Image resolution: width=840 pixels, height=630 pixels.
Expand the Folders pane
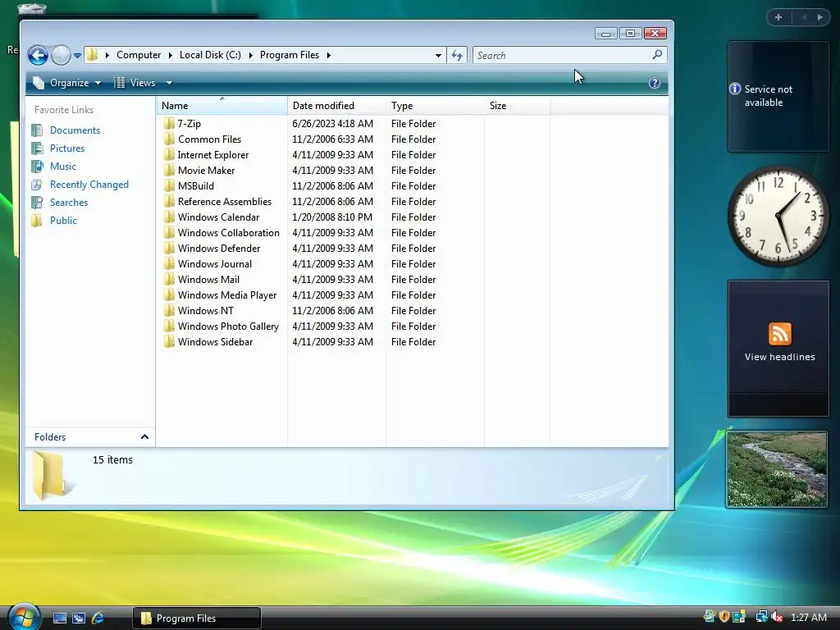coord(144,436)
